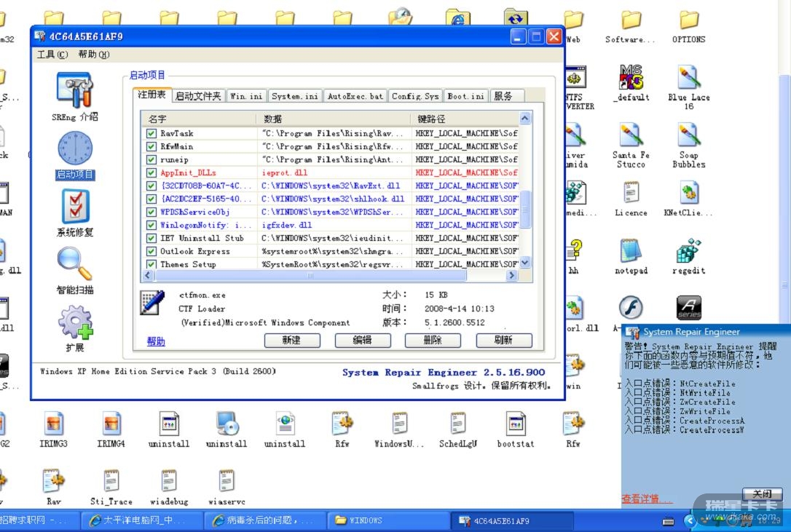Image resolution: width=791 pixels, height=532 pixels.
Task: Open the Soap Bubbles desktop icon
Action: 688,135
